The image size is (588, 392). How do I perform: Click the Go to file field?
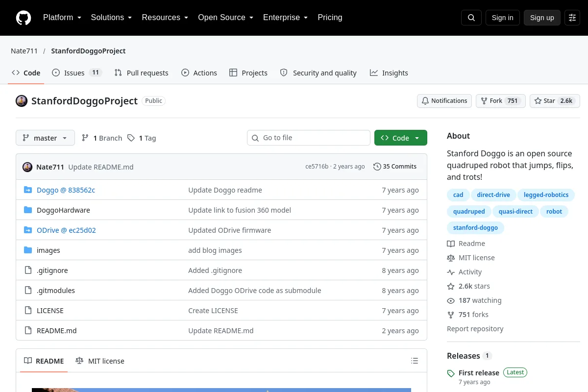pyautogui.click(x=309, y=138)
